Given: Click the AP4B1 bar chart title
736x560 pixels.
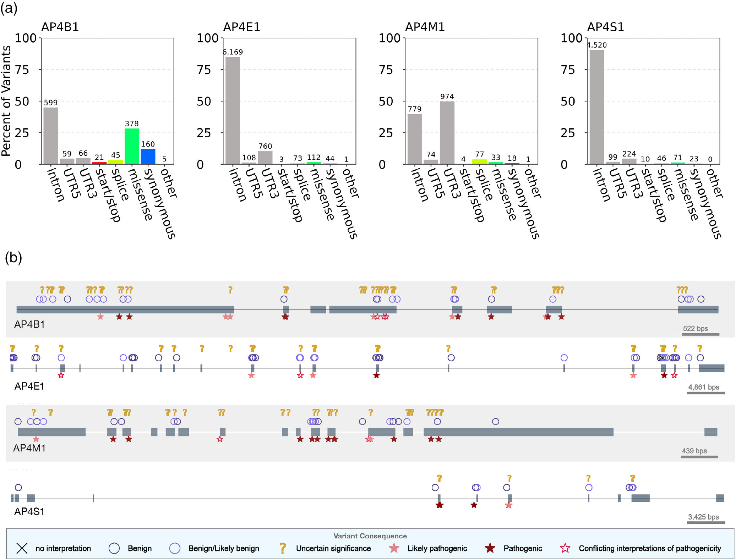Looking at the screenshot, I should 60,27.
